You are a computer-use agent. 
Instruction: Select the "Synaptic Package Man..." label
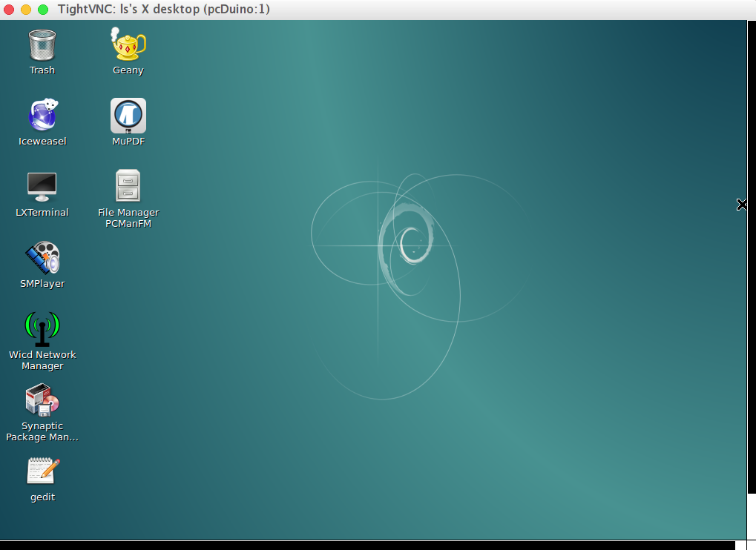click(42, 431)
